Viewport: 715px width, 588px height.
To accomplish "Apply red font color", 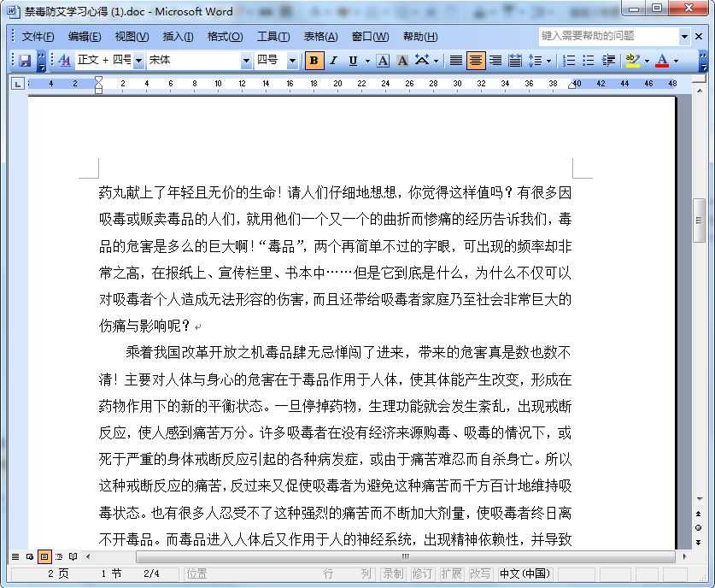I will pos(662,60).
